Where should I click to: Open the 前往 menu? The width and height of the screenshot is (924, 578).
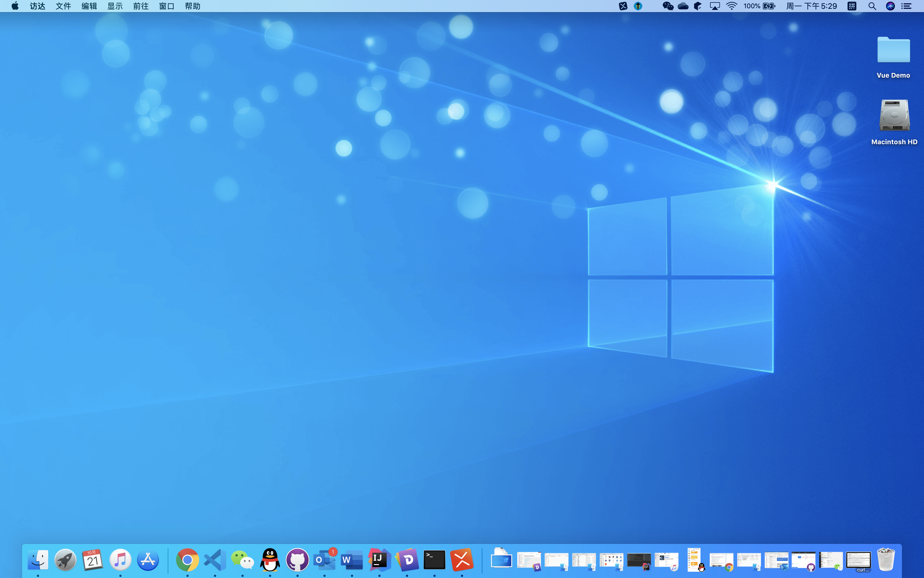[141, 6]
